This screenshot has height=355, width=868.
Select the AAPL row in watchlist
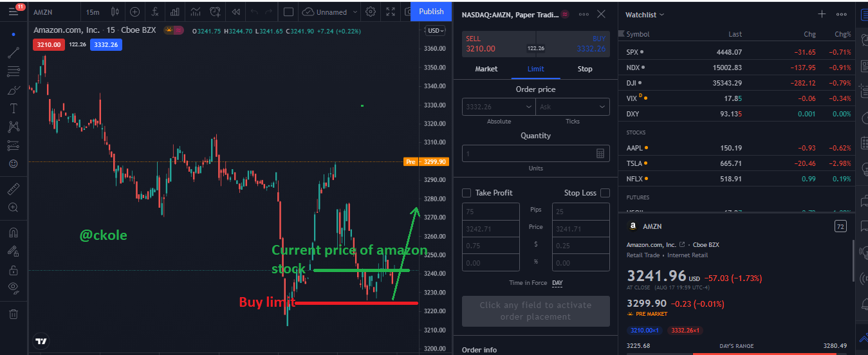click(x=736, y=148)
